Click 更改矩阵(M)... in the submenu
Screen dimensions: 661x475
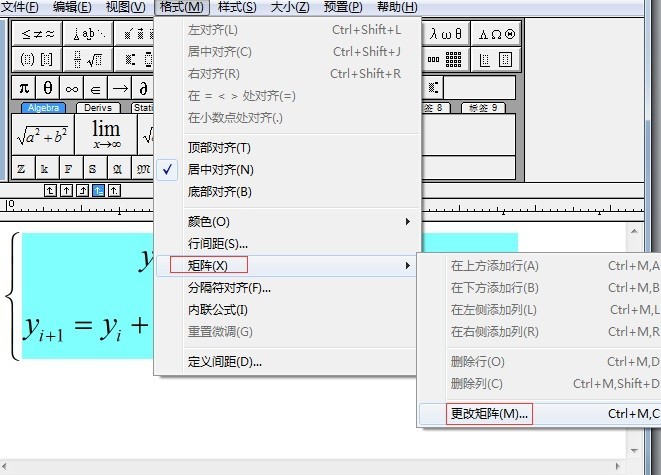pyautogui.click(x=490, y=414)
